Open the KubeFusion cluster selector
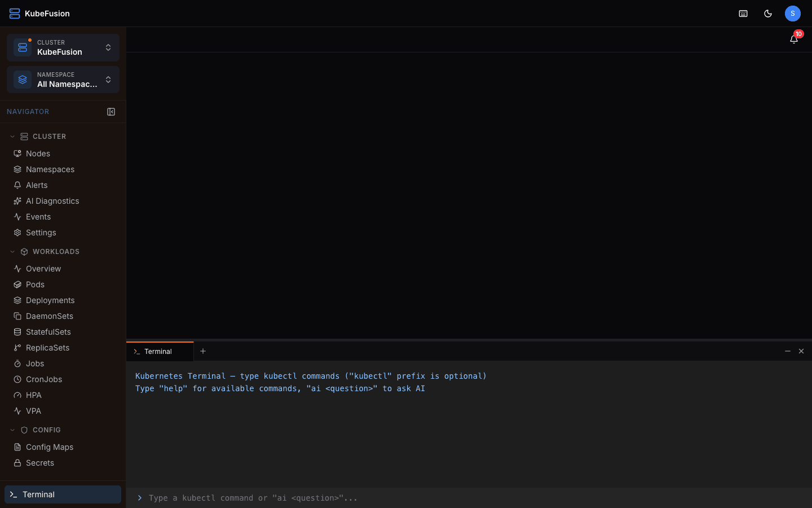 pos(62,47)
